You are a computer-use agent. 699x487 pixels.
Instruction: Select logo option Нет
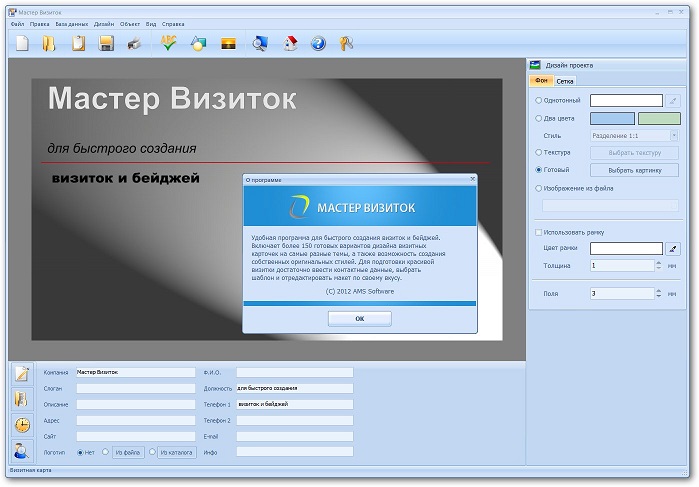pos(80,452)
